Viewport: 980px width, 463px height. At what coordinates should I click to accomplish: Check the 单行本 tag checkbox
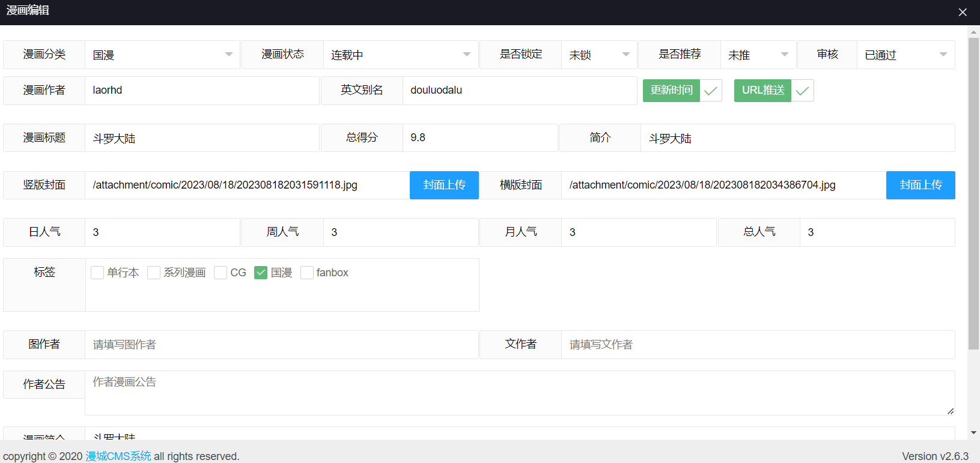point(97,273)
